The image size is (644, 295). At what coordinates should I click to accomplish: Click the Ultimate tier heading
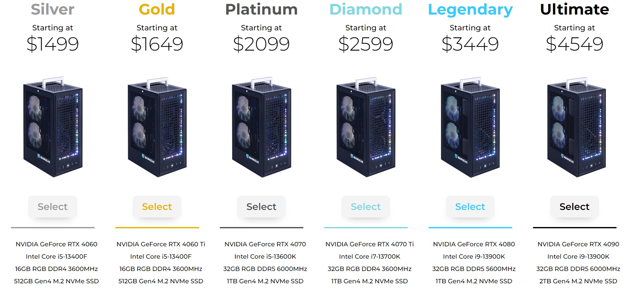574,9
